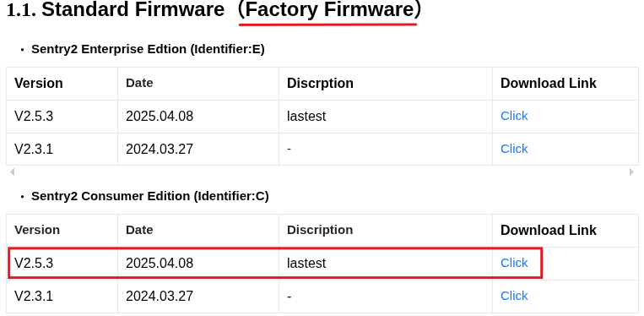Click the Discription header in the Consumer table
644x316 pixels.
coord(320,230)
